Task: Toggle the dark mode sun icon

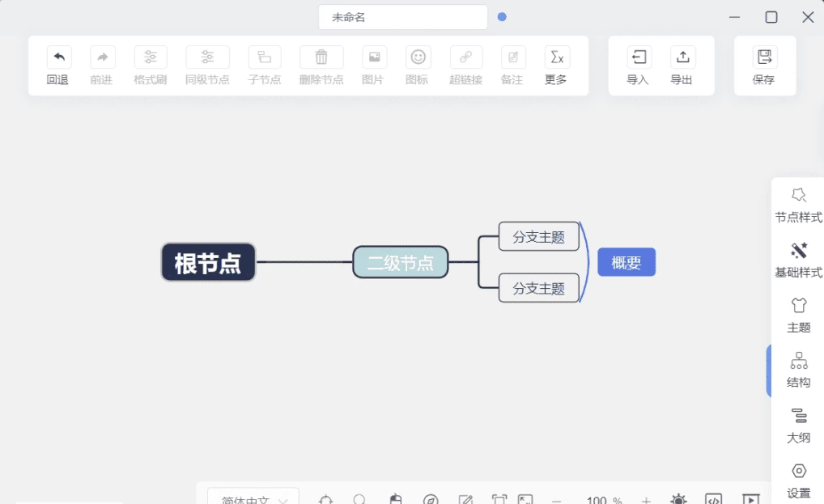Action: coord(677,500)
